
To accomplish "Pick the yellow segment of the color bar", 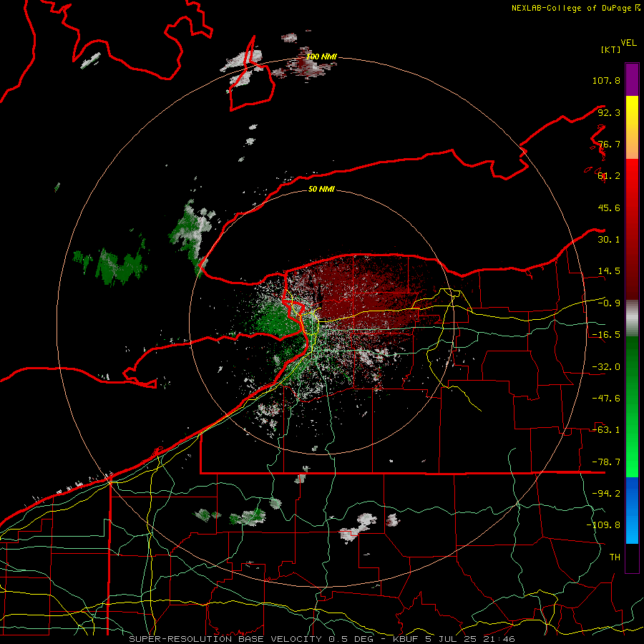I will (632, 127).
